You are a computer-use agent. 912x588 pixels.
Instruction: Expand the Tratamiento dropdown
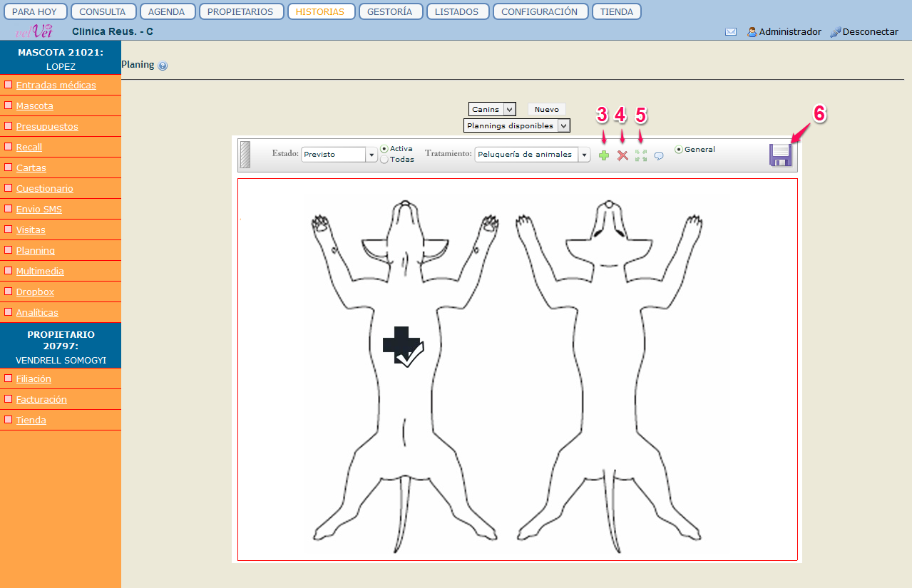click(x=584, y=155)
